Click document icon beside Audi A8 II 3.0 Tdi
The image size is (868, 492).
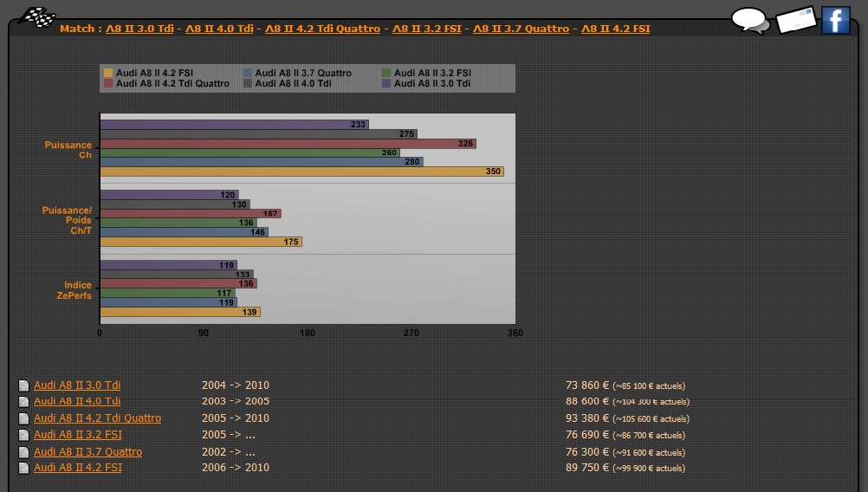[x=23, y=385]
